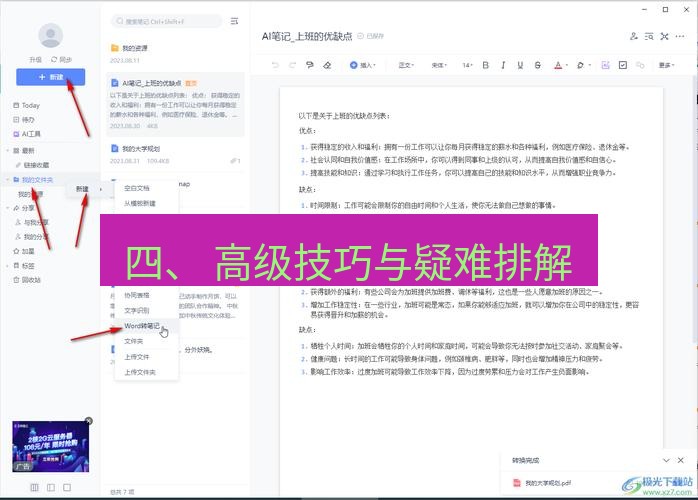
Task: Click the blue 新建 button
Action: click(x=50, y=77)
